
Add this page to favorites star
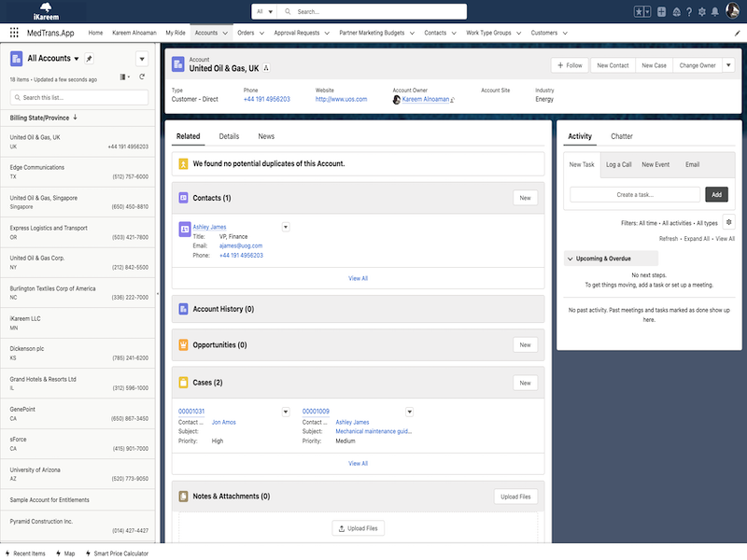[x=639, y=12]
